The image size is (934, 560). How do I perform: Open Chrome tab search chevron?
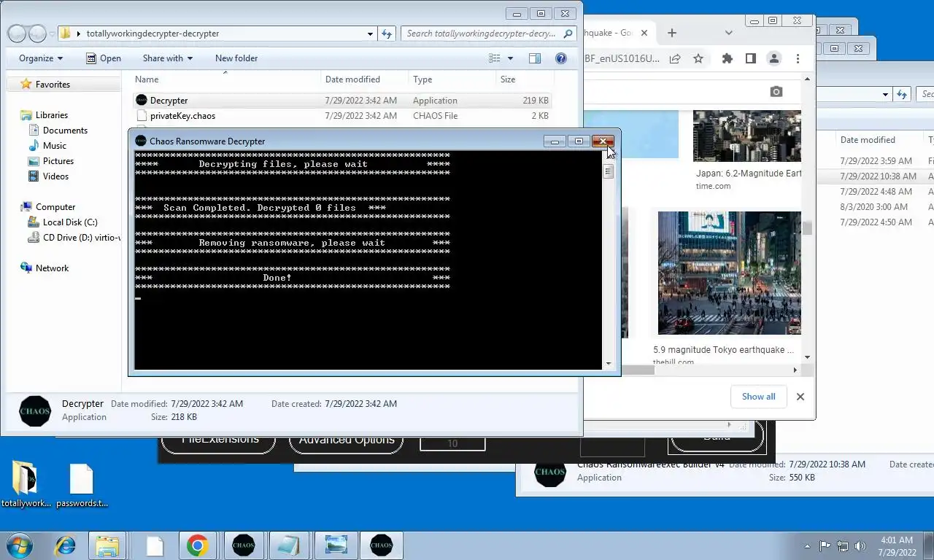click(x=728, y=33)
